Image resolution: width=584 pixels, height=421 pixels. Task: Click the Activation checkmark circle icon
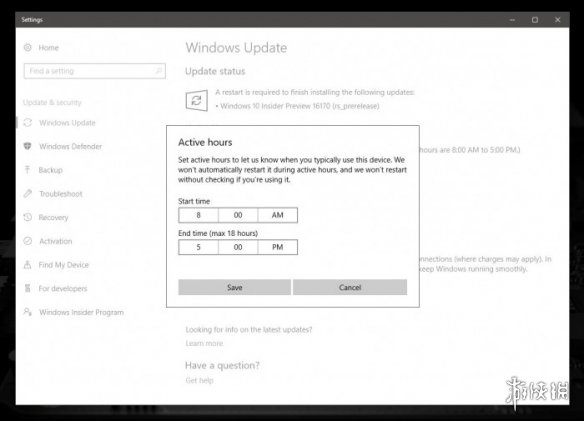pos(28,241)
